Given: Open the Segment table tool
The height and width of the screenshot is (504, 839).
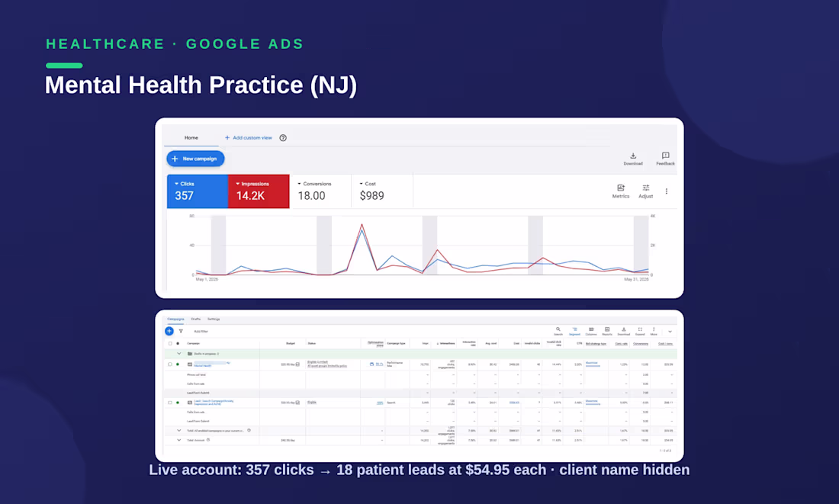Looking at the screenshot, I should click(x=574, y=329).
